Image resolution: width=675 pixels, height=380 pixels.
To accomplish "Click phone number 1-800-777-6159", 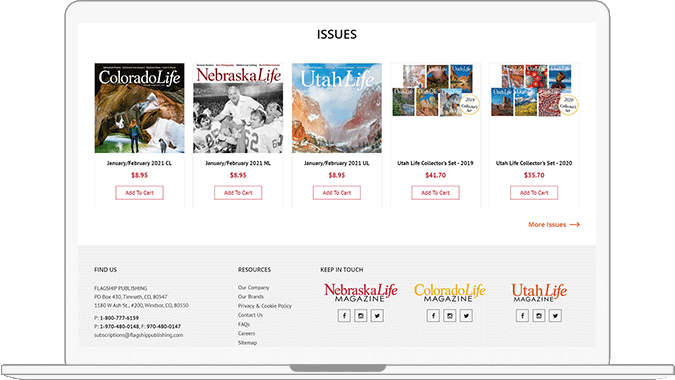I will [119, 318].
